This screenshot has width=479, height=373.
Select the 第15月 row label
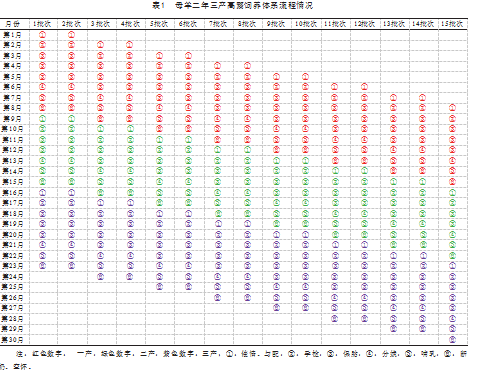click(12, 182)
